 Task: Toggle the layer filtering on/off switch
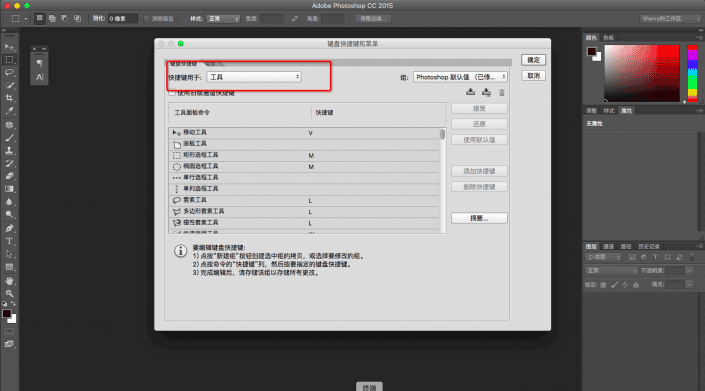coord(692,257)
